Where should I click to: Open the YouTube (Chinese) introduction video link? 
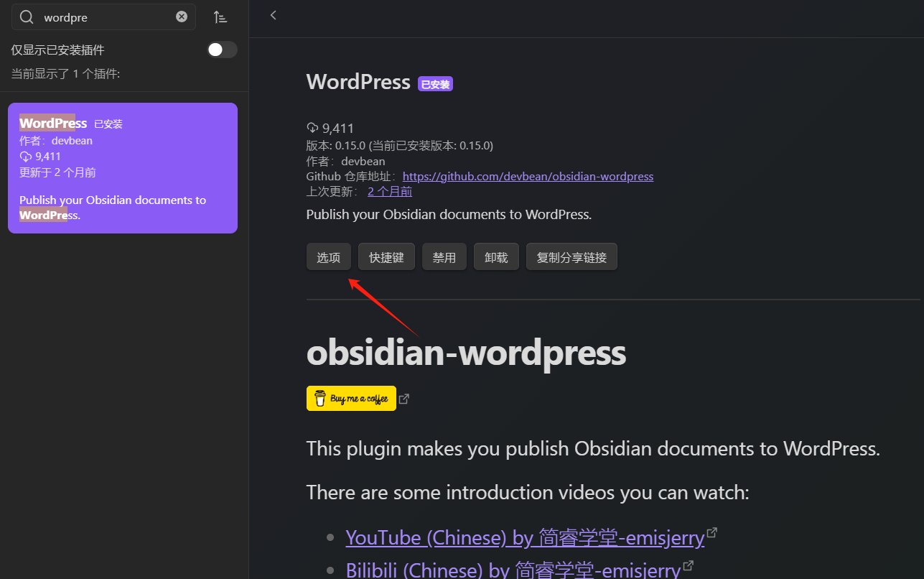(x=524, y=537)
